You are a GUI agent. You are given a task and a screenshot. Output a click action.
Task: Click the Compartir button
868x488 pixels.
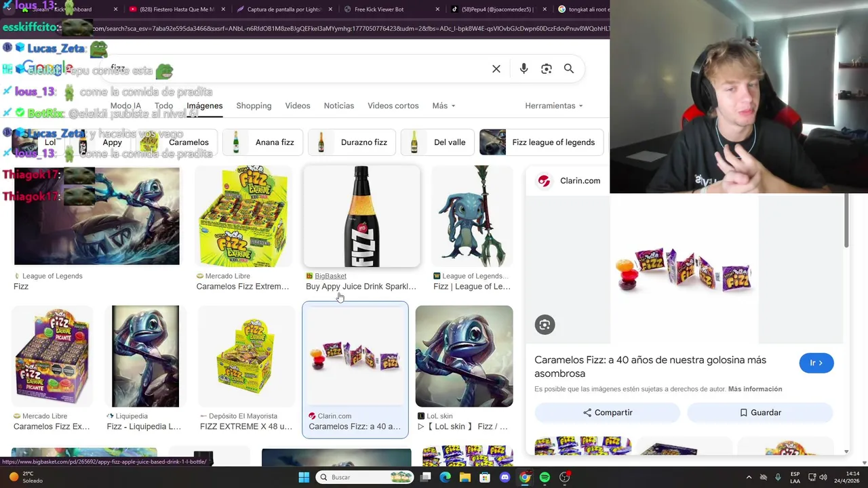[608, 413]
